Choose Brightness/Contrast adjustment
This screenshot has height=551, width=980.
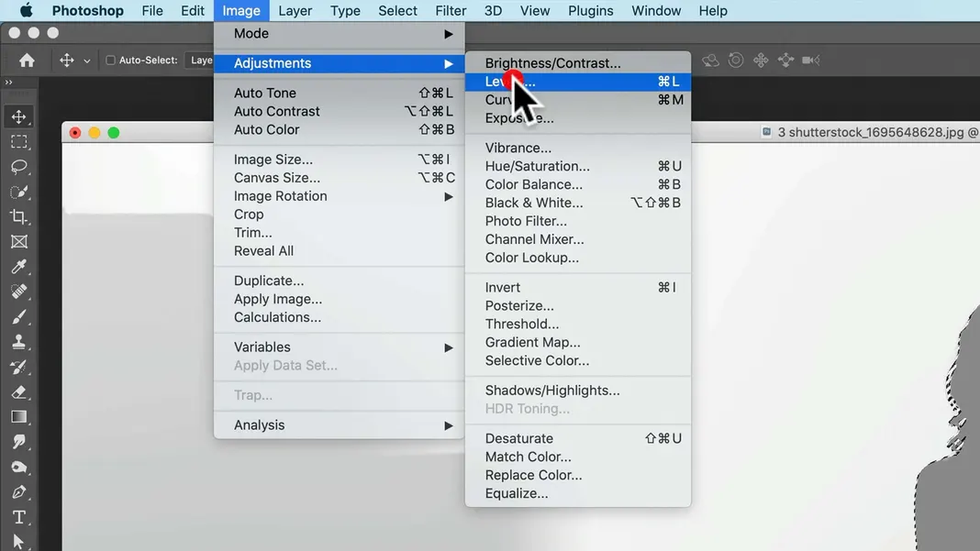tap(578, 63)
